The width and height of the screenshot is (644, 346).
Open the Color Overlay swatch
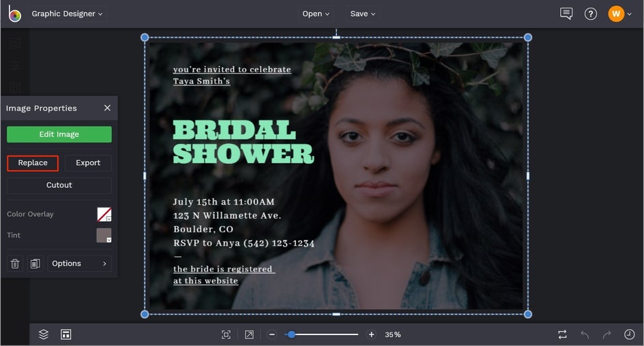coord(104,214)
